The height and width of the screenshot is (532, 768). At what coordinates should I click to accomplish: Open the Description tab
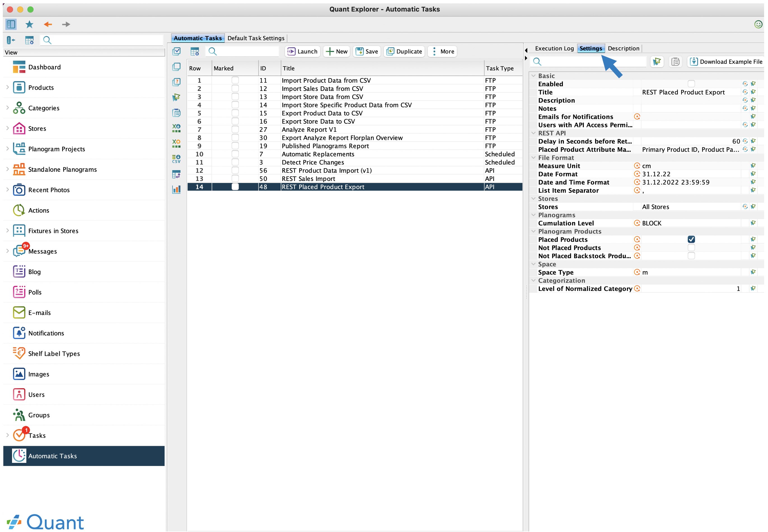click(624, 48)
